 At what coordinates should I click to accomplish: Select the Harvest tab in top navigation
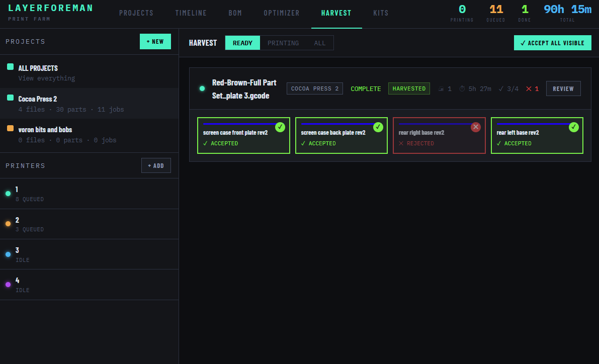(x=336, y=13)
